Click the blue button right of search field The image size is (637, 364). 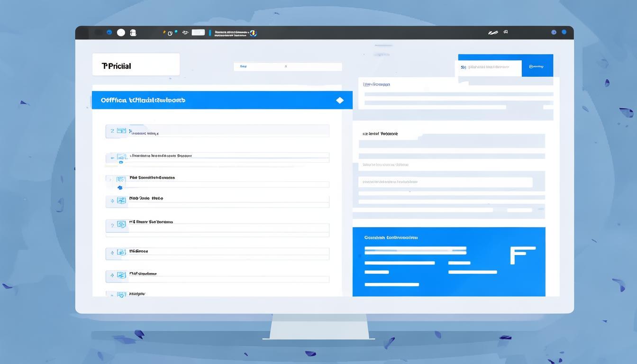537,67
